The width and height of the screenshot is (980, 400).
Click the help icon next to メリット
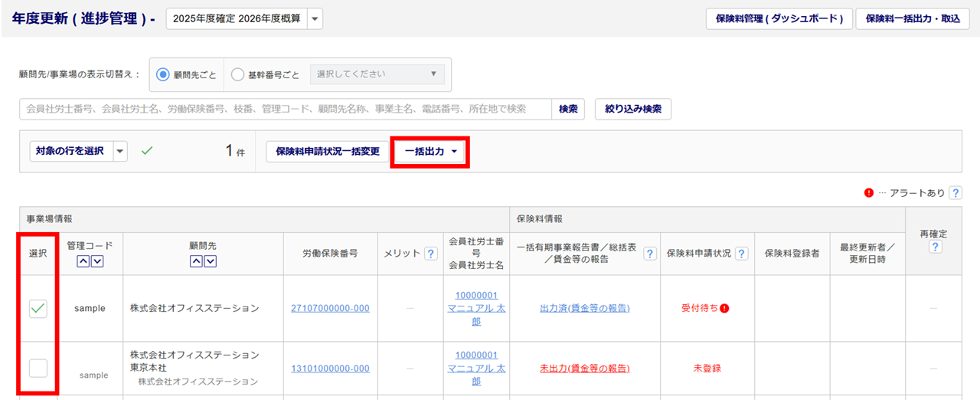click(x=431, y=254)
